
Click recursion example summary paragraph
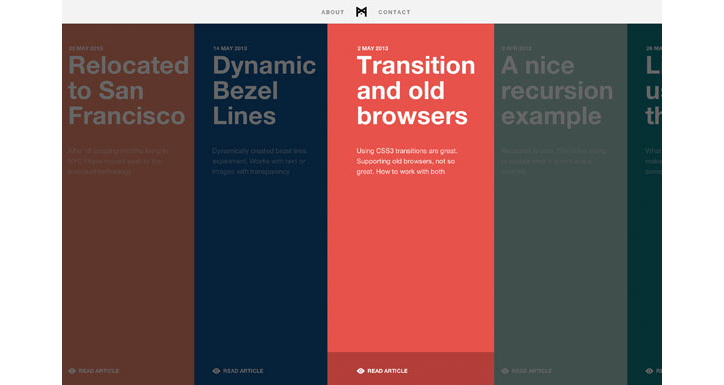553,161
